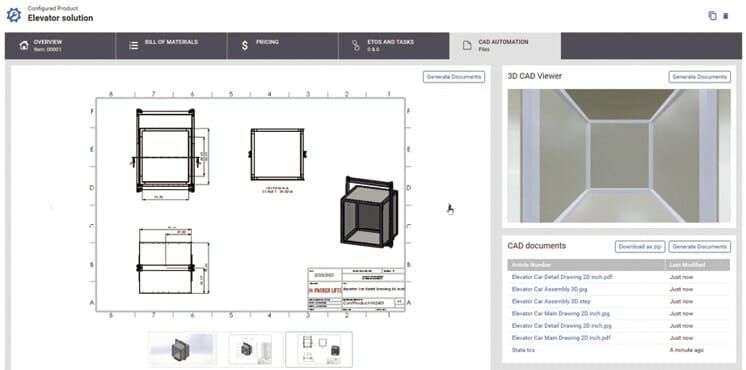The image size is (746, 370).
Task: Click the Last Modified column header
Action: coord(697,265)
